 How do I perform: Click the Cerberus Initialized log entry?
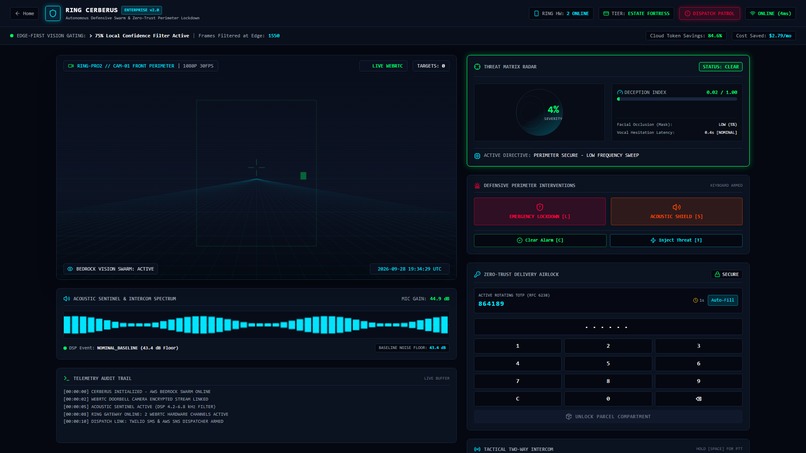click(x=137, y=392)
